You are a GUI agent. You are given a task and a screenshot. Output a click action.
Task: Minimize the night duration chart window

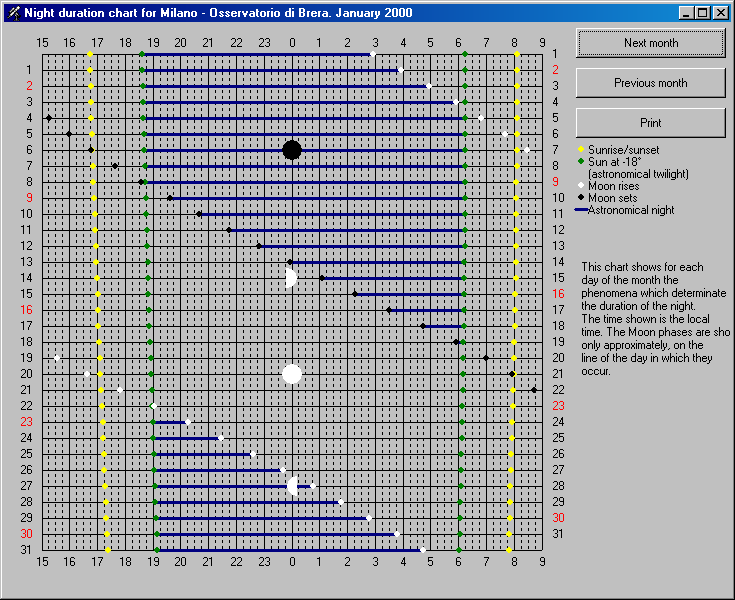pyautogui.click(x=686, y=13)
